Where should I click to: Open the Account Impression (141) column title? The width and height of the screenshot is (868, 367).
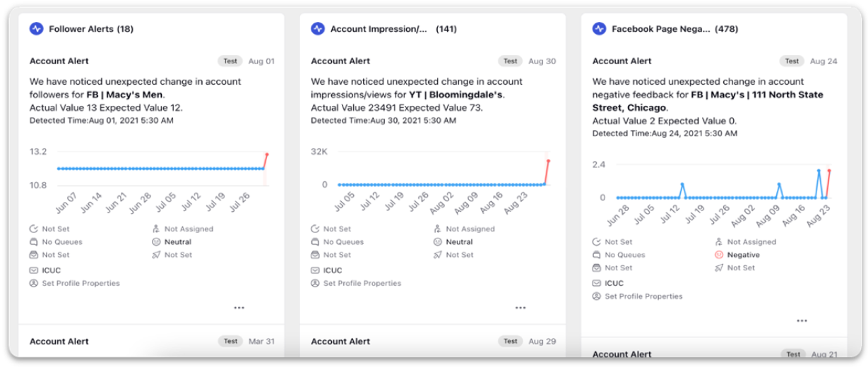click(394, 29)
